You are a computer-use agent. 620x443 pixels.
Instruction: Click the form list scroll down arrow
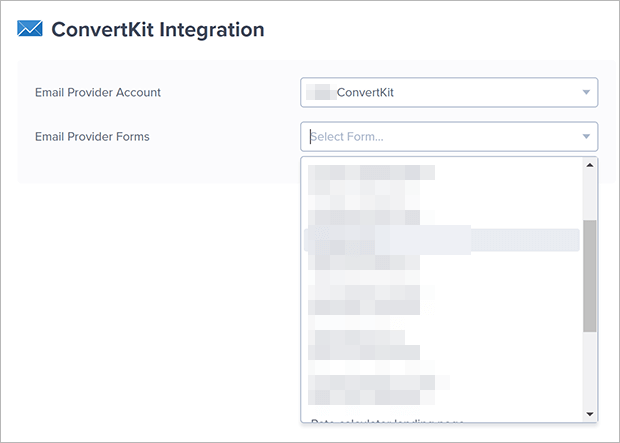[x=590, y=414]
